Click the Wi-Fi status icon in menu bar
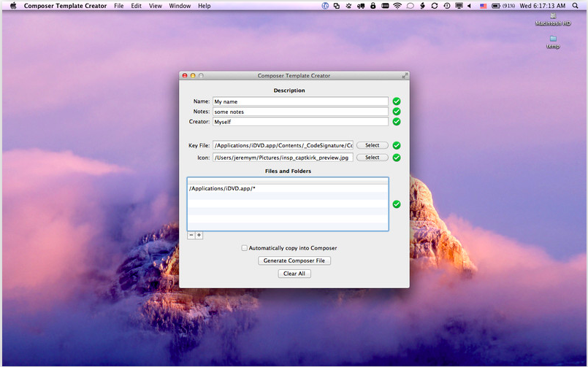Screen dimensions: 588x367 pyautogui.click(x=397, y=6)
